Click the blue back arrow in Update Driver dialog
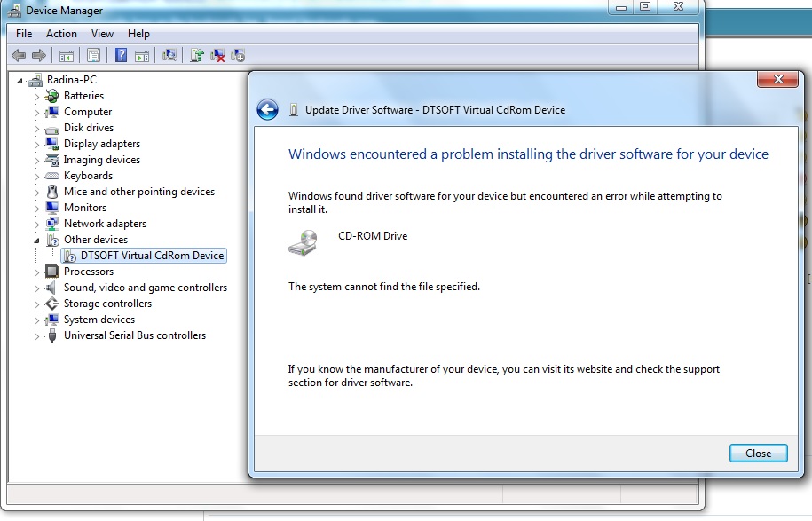812x521 pixels. [x=267, y=110]
